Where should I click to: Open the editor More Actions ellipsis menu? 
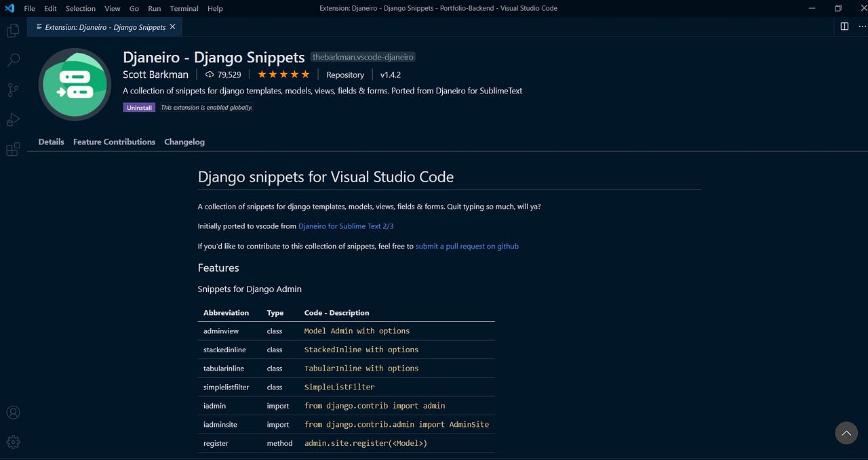862,26
